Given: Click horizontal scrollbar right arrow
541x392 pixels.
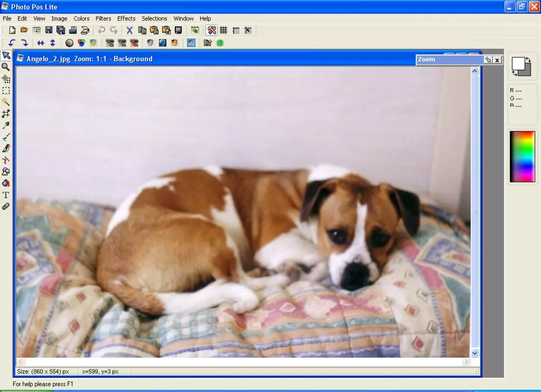Looking at the screenshot, I should tap(466, 362).
